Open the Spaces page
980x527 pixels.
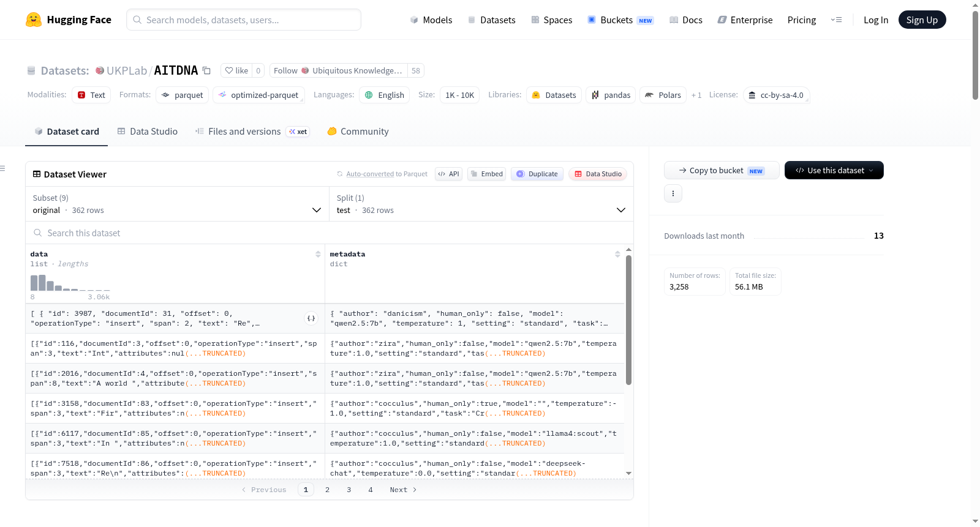551,20
